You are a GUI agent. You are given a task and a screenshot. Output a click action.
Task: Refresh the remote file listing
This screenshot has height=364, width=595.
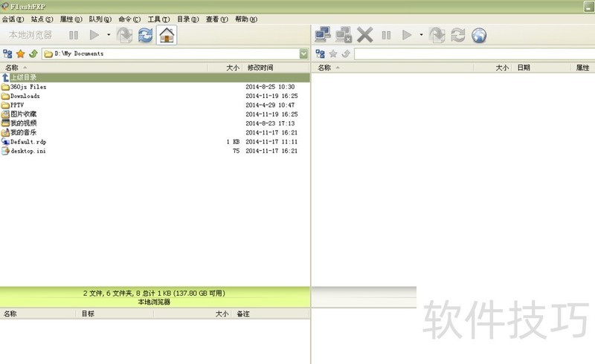click(x=458, y=35)
